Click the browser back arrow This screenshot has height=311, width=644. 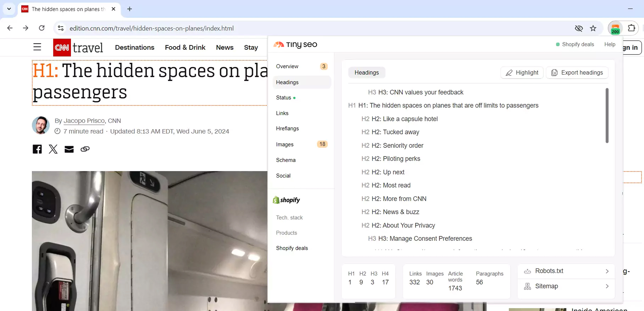10,28
